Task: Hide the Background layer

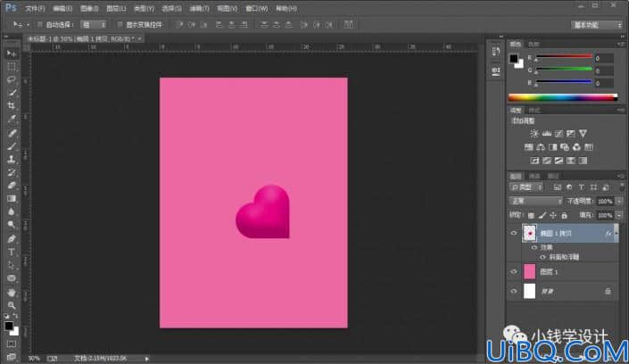Action: [x=514, y=292]
